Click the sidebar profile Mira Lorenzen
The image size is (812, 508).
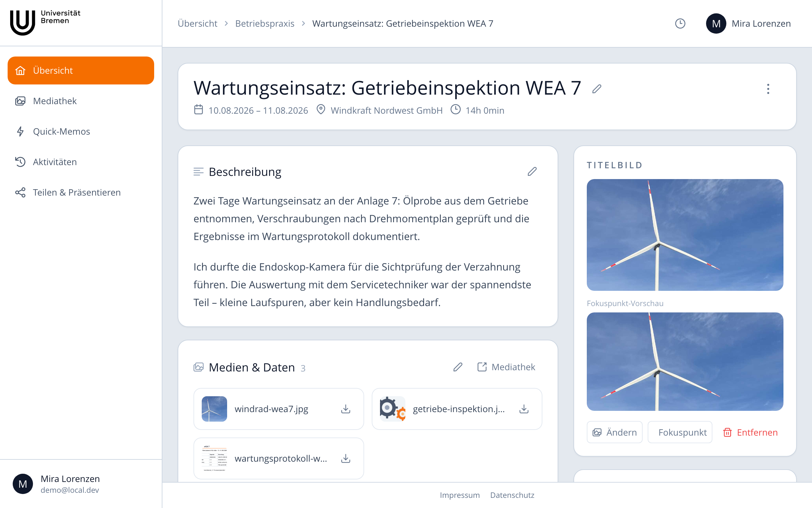coord(81,484)
